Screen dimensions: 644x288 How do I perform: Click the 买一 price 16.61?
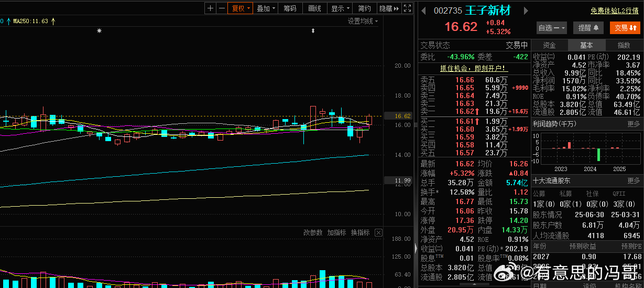tap(465, 121)
